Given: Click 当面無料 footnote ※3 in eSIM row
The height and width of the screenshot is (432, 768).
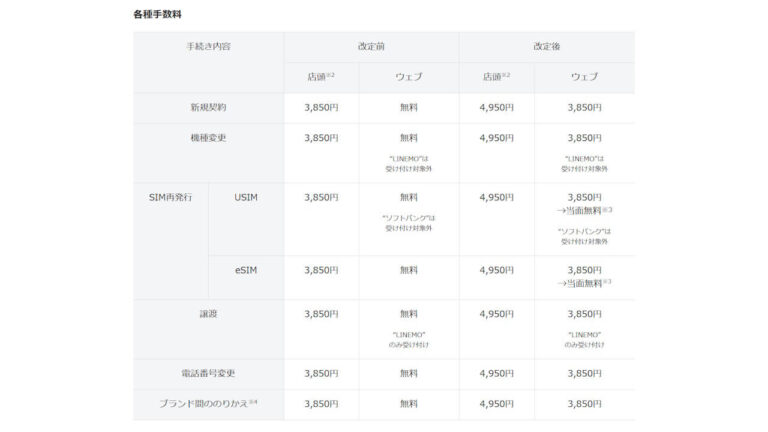Looking at the screenshot, I should (607, 281).
